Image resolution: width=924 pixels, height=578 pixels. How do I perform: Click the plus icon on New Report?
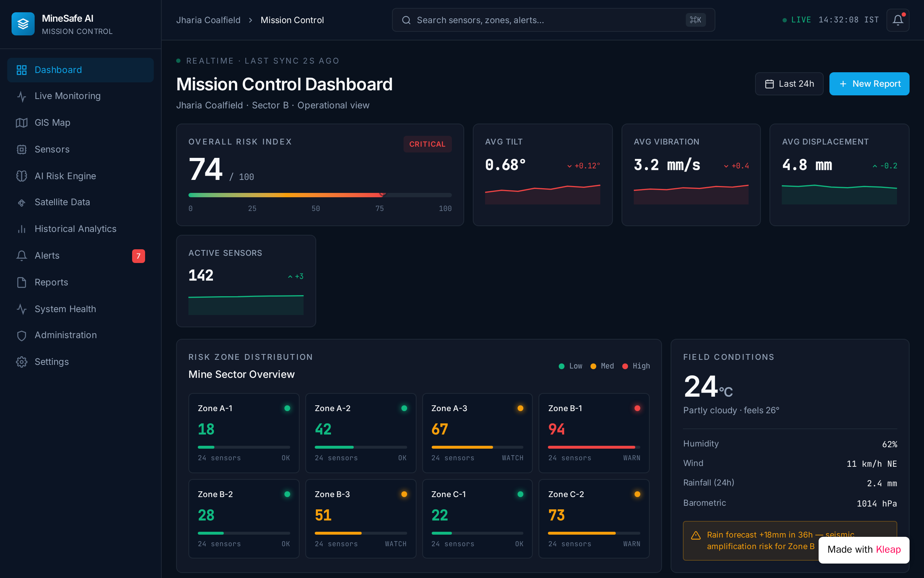click(x=843, y=84)
